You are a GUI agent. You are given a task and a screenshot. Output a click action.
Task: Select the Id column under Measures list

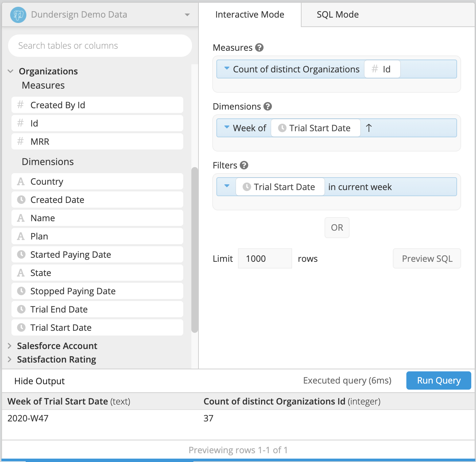pos(97,123)
